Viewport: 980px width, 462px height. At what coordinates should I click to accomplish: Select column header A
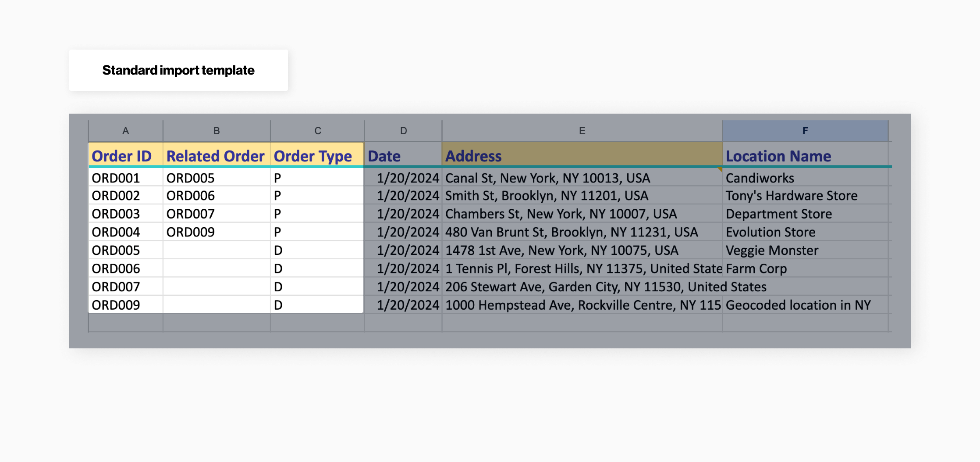coord(125,130)
